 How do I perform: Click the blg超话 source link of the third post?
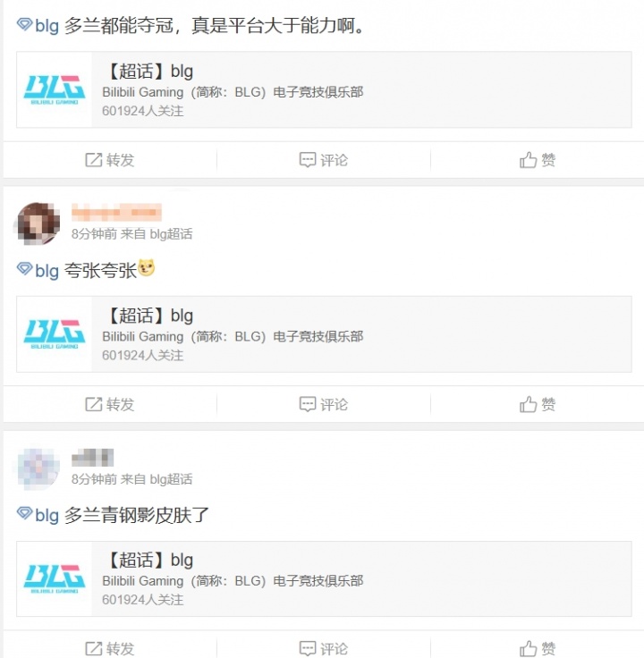point(171,479)
